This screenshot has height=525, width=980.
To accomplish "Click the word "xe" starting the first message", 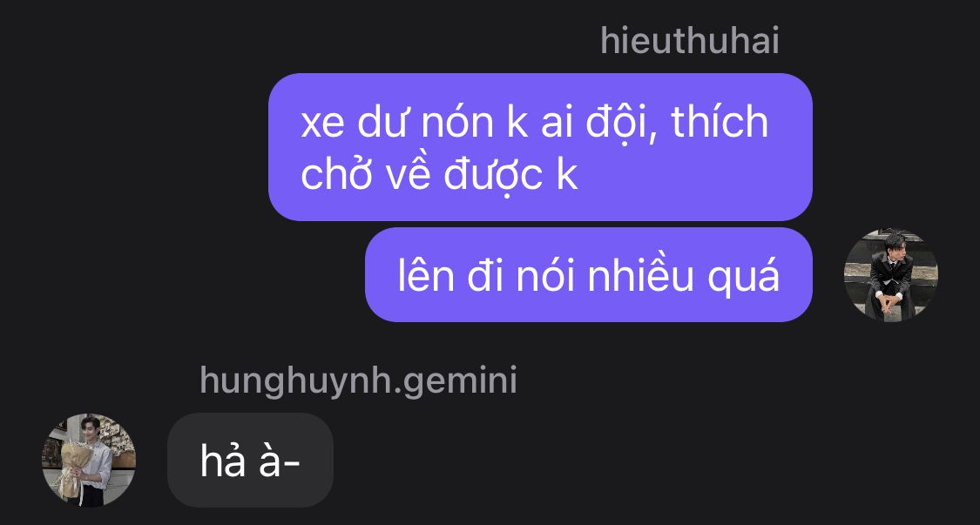I will [322, 125].
